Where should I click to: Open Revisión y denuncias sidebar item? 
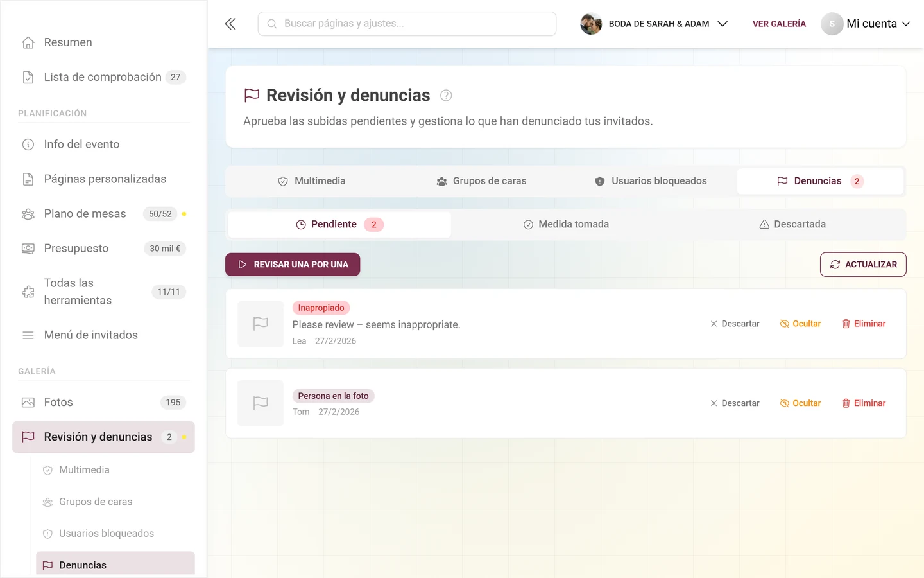[103, 437]
